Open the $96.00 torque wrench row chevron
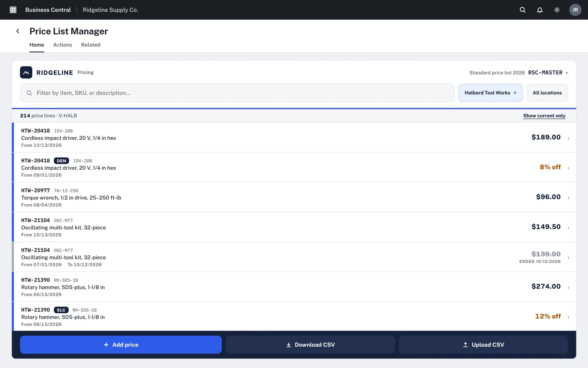 point(569,198)
